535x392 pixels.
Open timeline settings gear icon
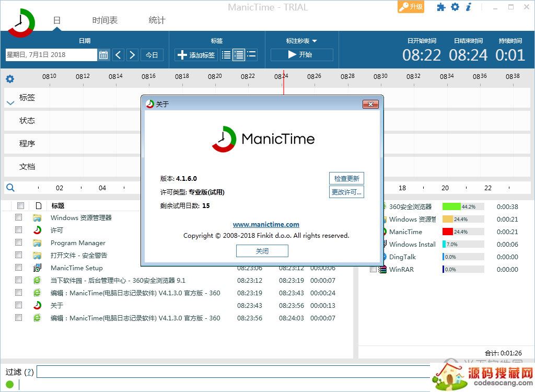(10, 79)
